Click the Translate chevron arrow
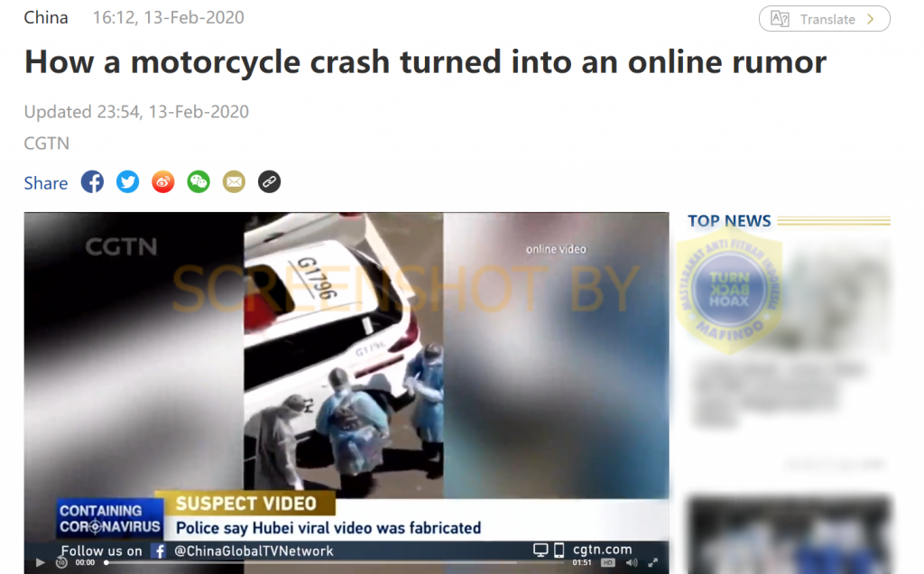Image resolution: width=924 pixels, height=574 pixels. [871, 19]
